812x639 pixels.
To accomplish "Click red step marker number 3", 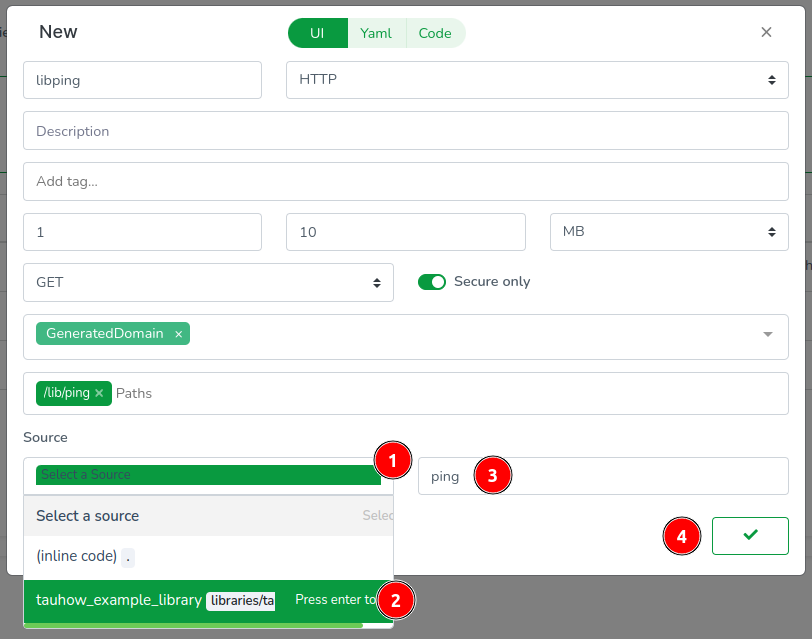I will tap(492, 476).
